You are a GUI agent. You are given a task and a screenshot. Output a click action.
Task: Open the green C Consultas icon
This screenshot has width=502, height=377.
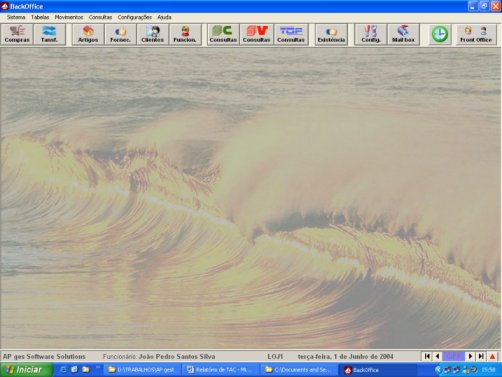(223, 34)
